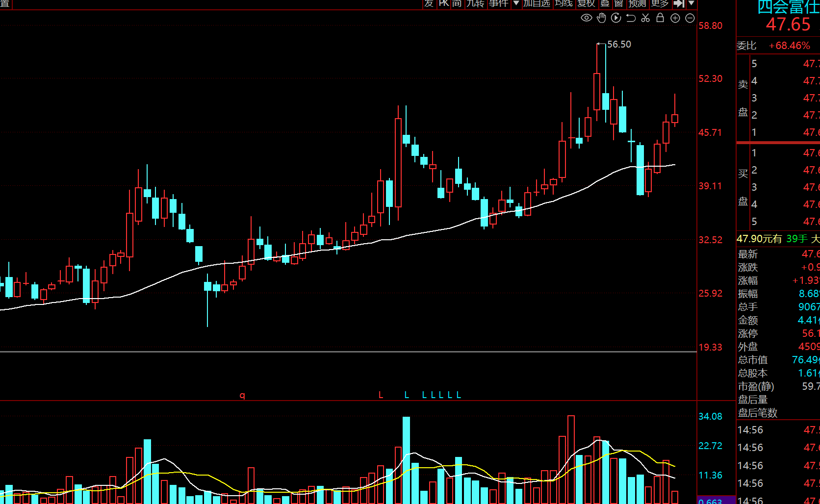Toggle the 均线 moving average display
Image resolution: width=820 pixels, height=504 pixels.
click(x=564, y=3)
